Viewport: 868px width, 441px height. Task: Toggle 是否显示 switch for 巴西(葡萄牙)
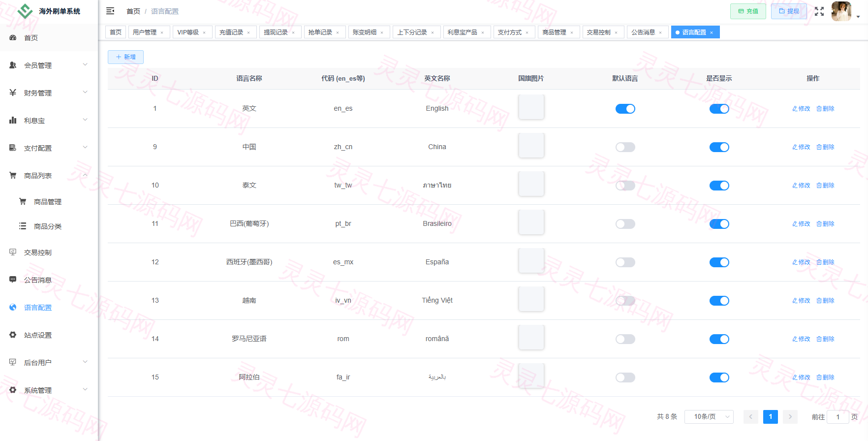[x=719, y=224]
